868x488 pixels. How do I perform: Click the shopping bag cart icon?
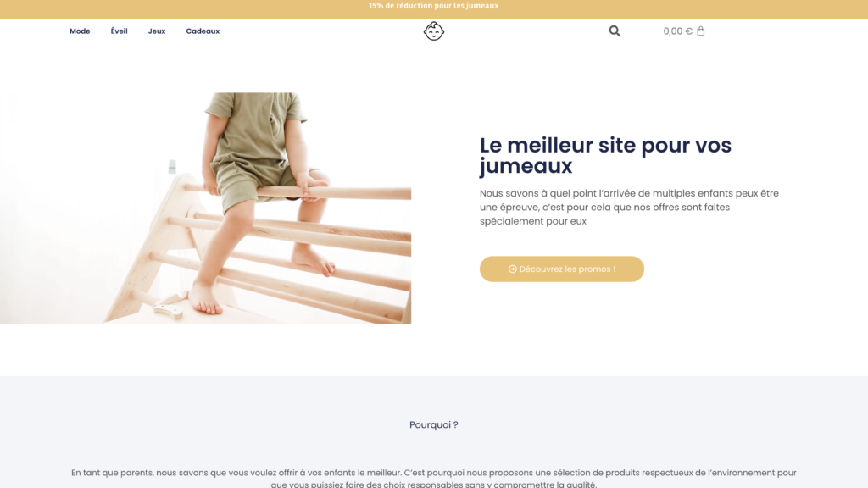pos(701,31)
